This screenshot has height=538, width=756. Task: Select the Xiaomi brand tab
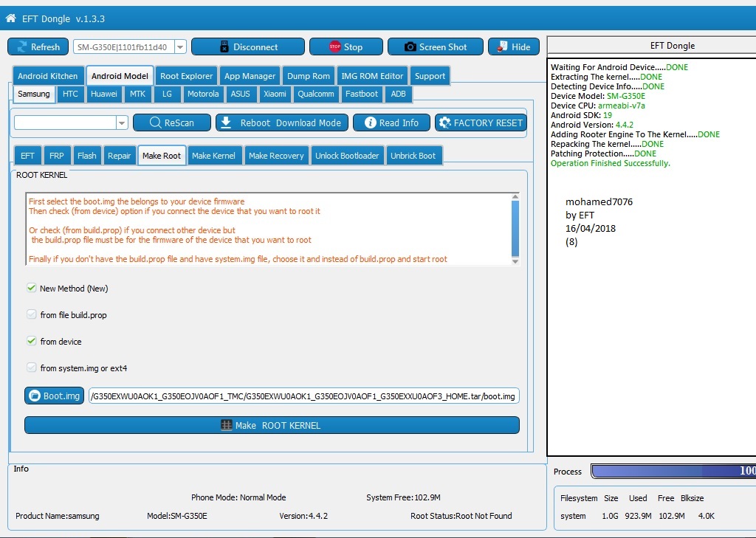275,94
